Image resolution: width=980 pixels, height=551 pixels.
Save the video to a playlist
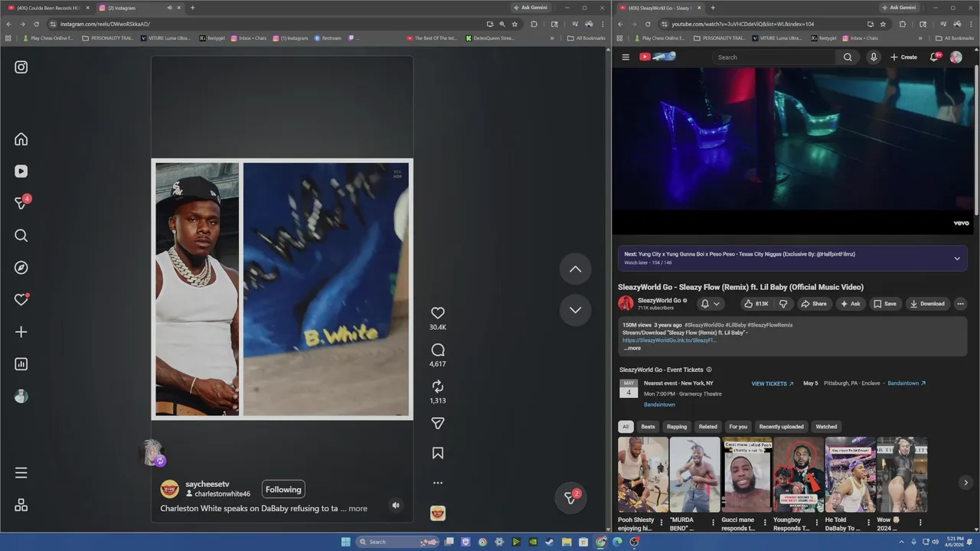(885, 304)
